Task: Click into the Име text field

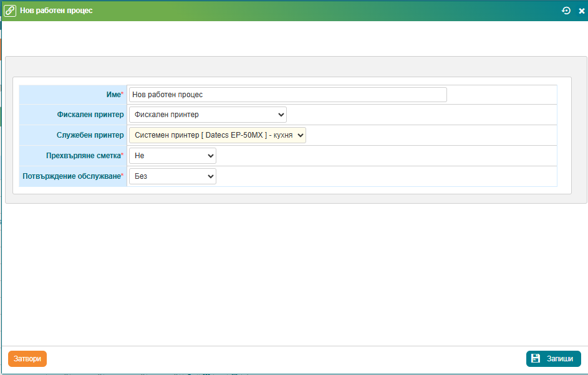Action: [x=287, y=95]
